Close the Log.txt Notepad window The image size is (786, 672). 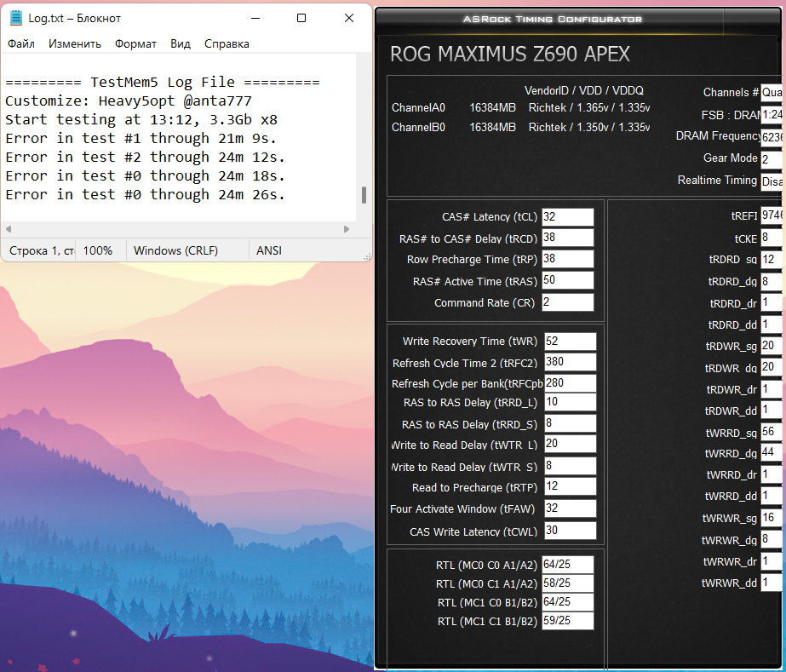pyautogui.click(x=349, y=18)
